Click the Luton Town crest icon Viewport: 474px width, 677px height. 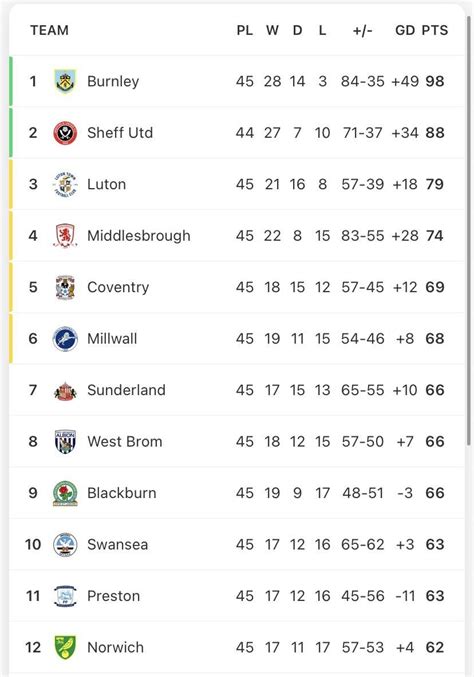pyautogui.click(x=65, y=184)
